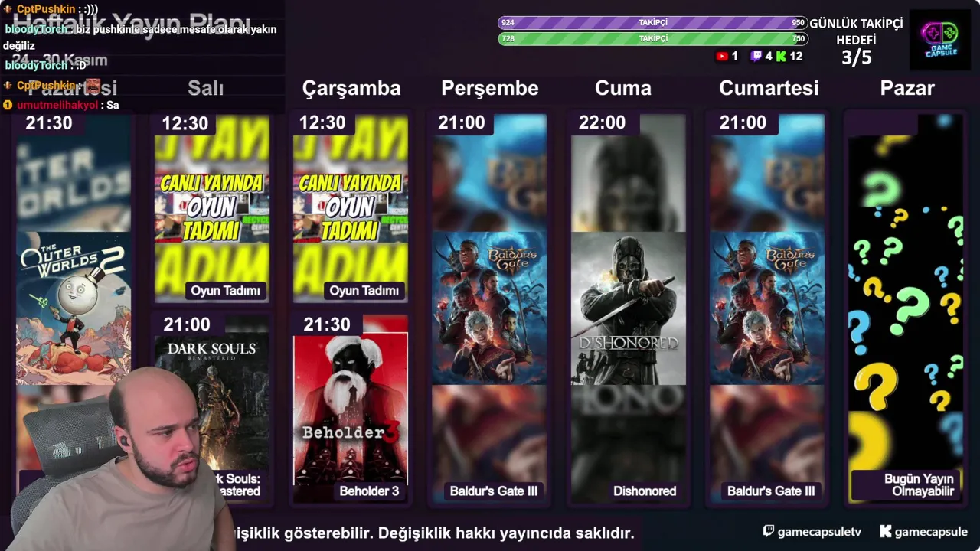This screenshot has height=551, width=980.
Task: Select Tuesday's Canlı Yayında Oyun Tadımı banner
Action: (212, 207)
